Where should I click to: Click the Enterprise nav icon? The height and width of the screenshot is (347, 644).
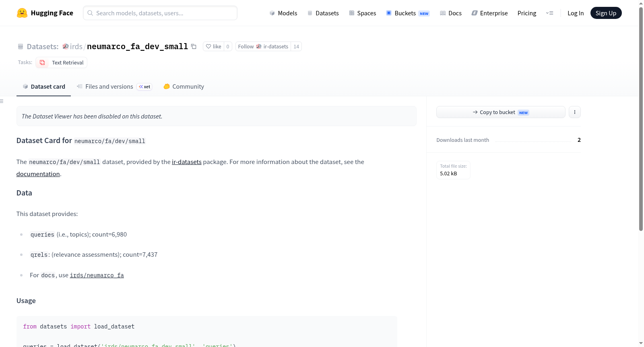pyautogui.click(x=475, y=13)
